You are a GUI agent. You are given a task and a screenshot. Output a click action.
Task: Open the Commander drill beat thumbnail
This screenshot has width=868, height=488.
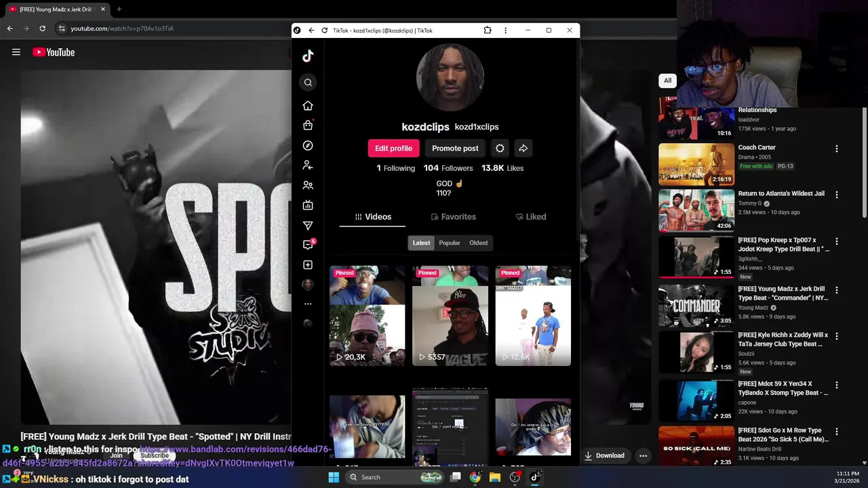[696, 306]
